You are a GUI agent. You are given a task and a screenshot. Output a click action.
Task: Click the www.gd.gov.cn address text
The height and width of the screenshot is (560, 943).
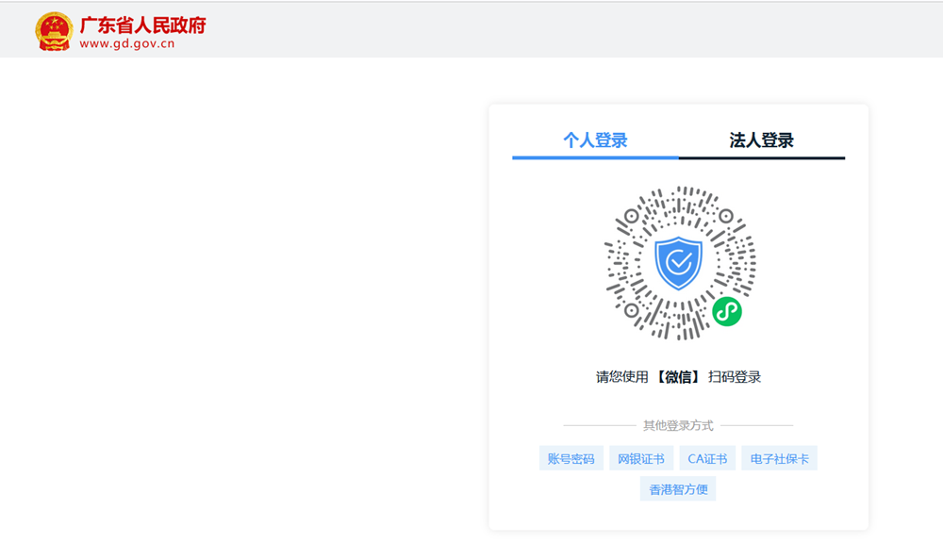127,43
